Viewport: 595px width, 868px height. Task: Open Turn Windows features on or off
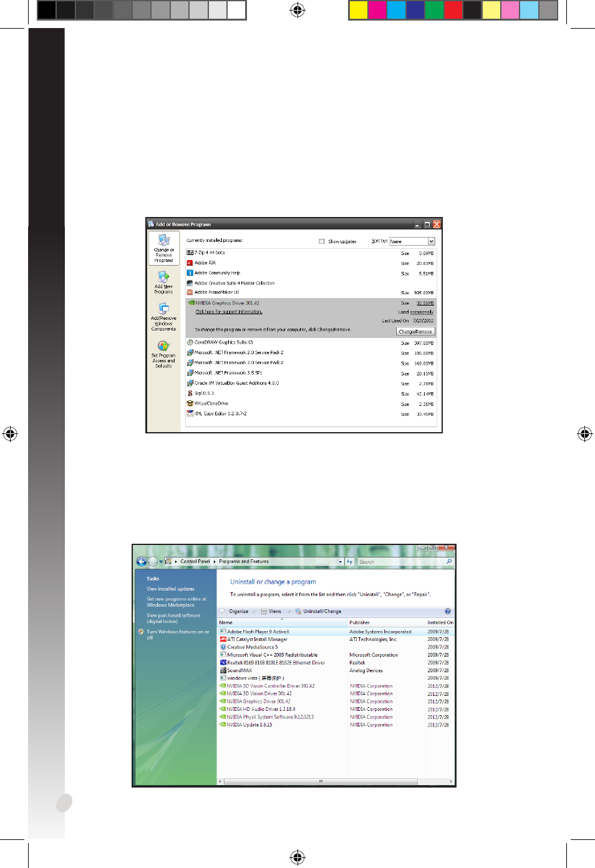click(178, 634)
